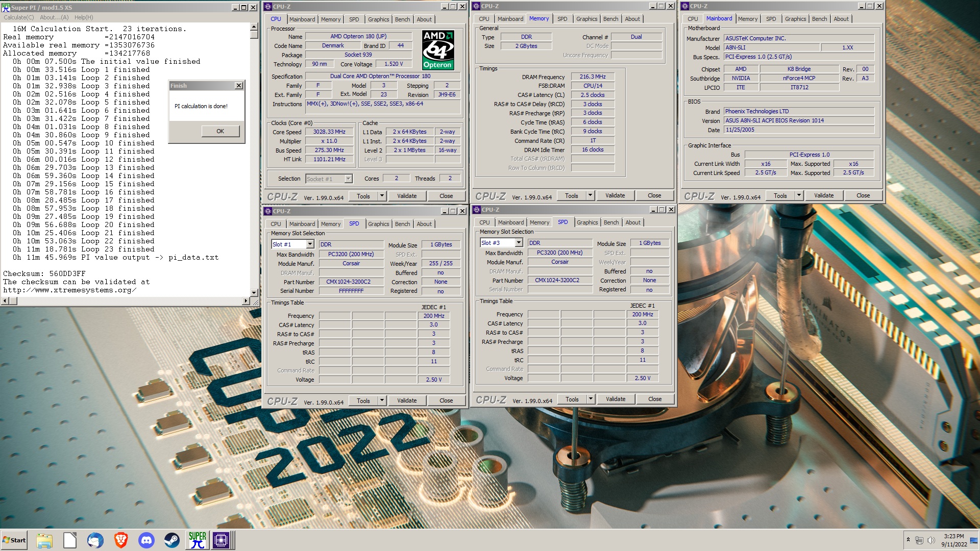Image resolution: width=980 pixels, height=551 pixels.
Task: Switch to Mainboard tab in Slot #1 SPD window
Action: (302, 224)
